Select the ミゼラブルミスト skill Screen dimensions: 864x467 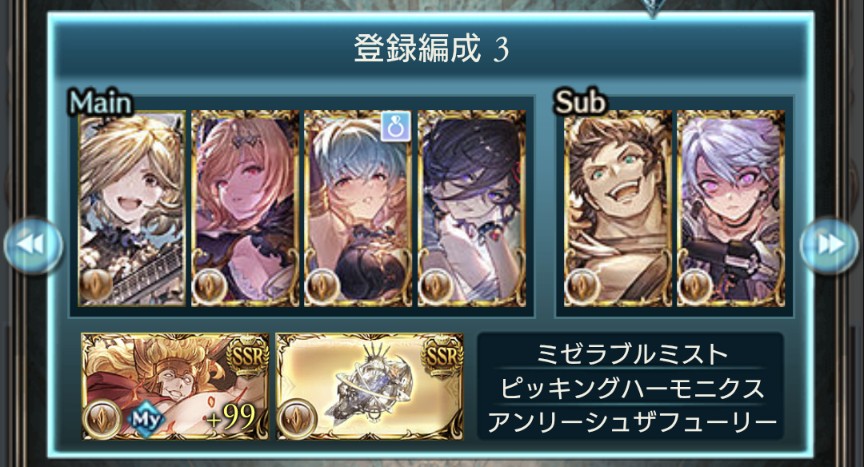click(x=631, y=354)
